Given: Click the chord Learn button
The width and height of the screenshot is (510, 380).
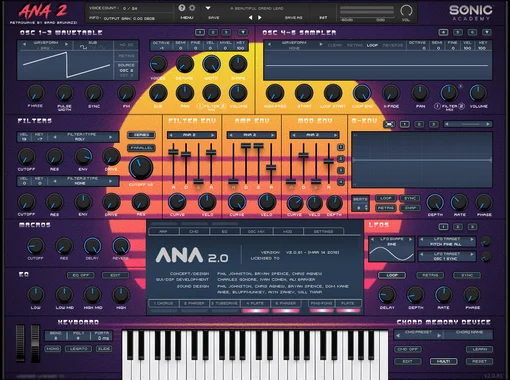Looking at the screenshot, I should tap(479, 349).
